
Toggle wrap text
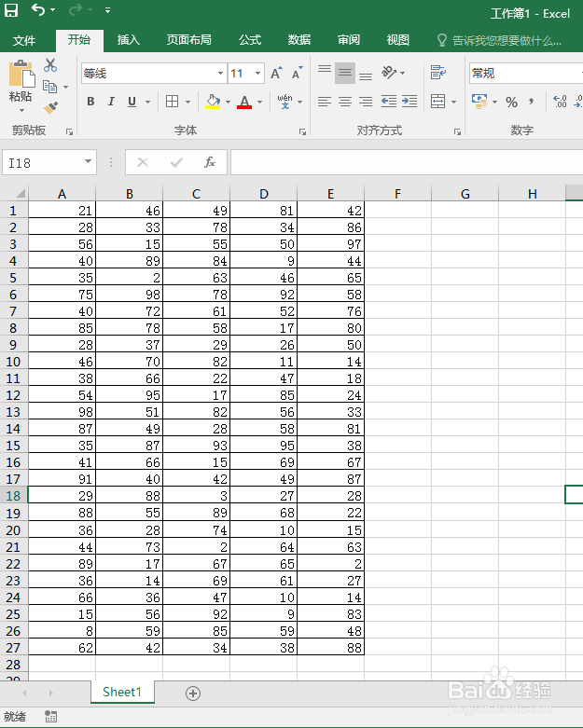pos(438,73)
